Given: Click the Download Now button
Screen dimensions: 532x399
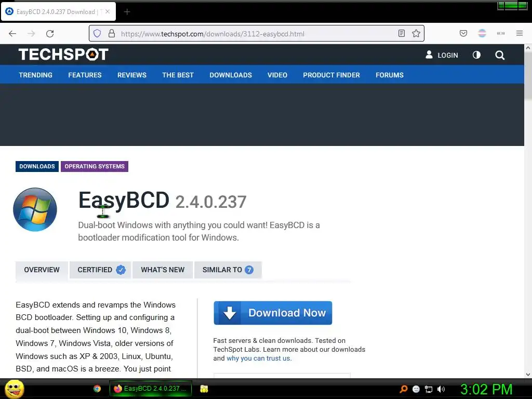Looking at the screenshot, I should coord(273,313).
